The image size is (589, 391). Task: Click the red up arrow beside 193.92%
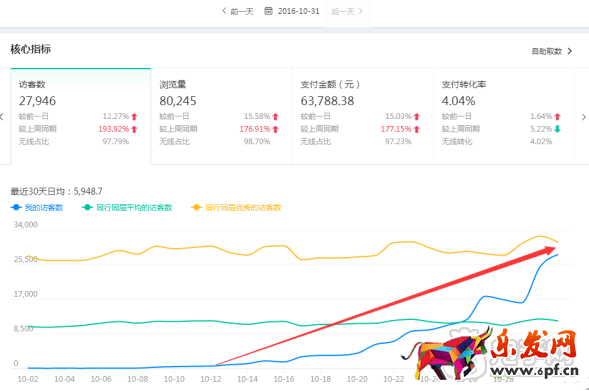point(134,129)
